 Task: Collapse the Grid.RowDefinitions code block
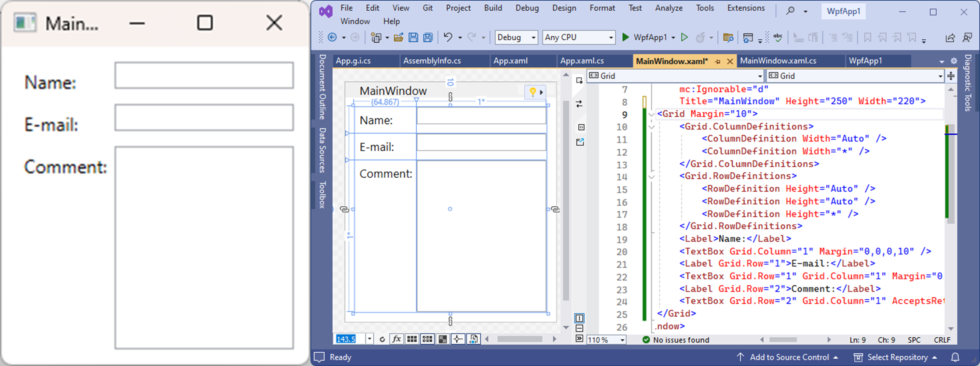point(651,177)
